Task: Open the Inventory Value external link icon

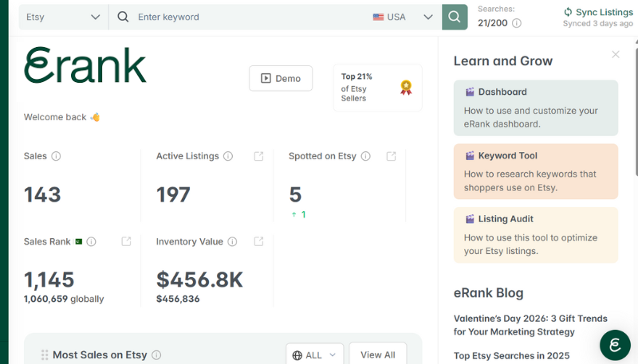Action: 258,241
